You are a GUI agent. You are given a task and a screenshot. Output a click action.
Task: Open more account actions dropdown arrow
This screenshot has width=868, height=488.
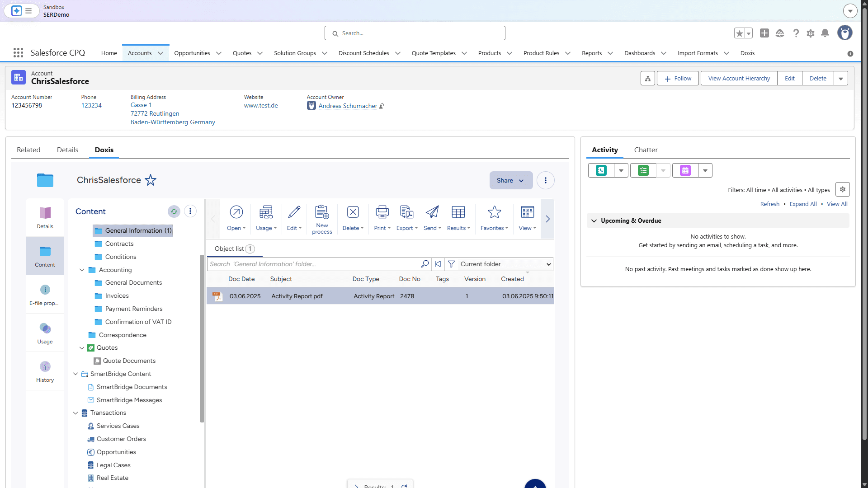pos(841,78)
